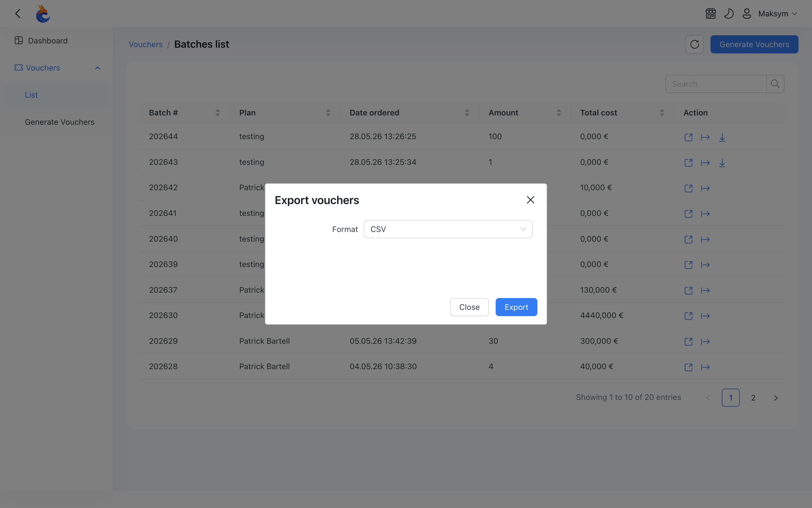Screen dimensions: 812x508
Task: Export batch 202643 with arrow icon
Action: [705, 163]
